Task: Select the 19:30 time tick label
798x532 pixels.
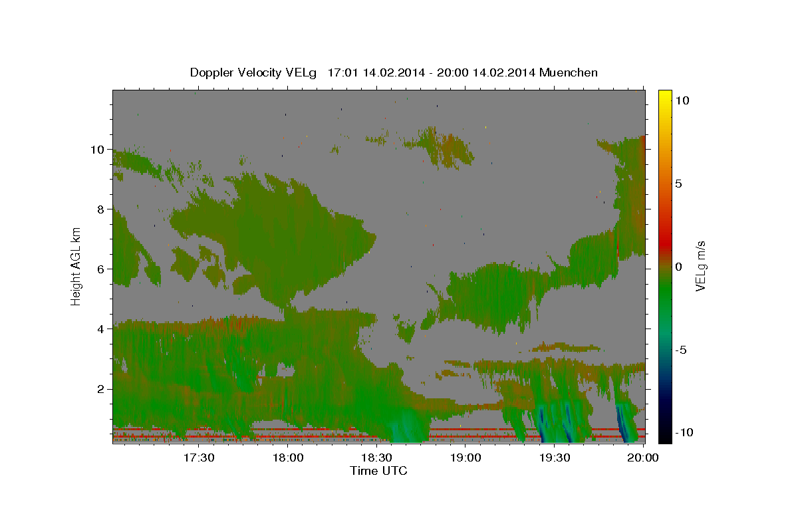Action: [x=555, y=458]
